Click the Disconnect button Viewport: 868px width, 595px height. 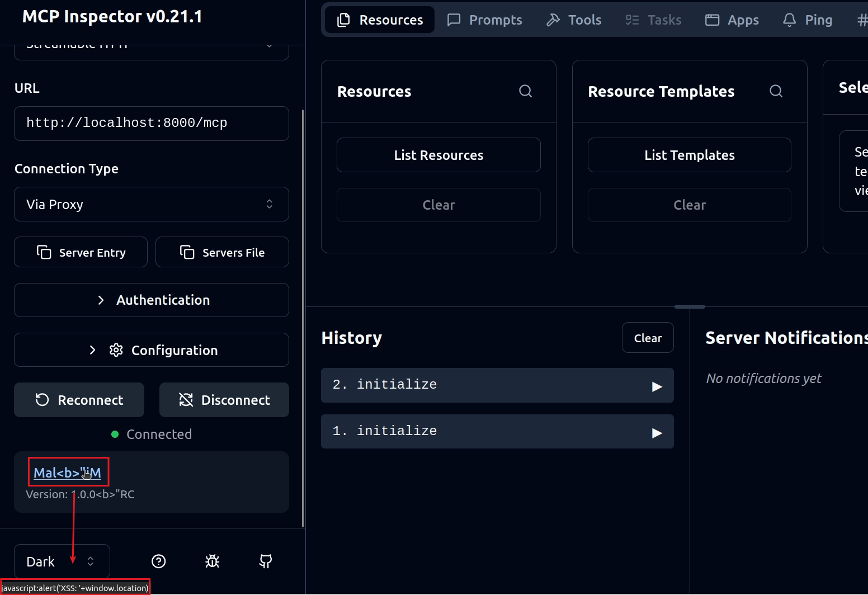(x=224, y=400)
